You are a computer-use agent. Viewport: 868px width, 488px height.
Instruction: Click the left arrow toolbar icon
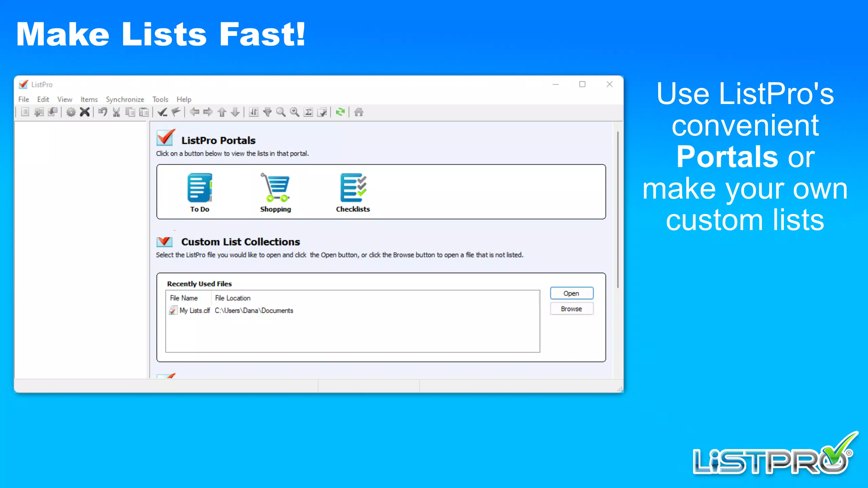[x=194, y=112]
